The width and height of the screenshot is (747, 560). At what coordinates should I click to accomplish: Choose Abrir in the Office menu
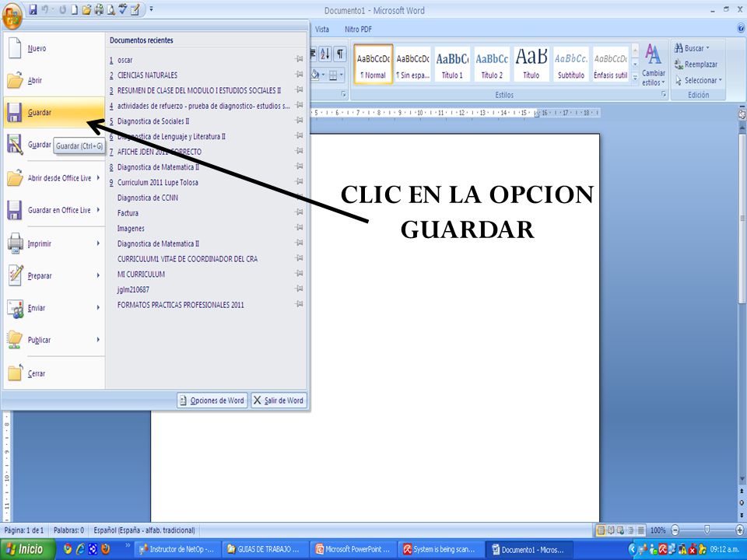click(x=54, y=80)
